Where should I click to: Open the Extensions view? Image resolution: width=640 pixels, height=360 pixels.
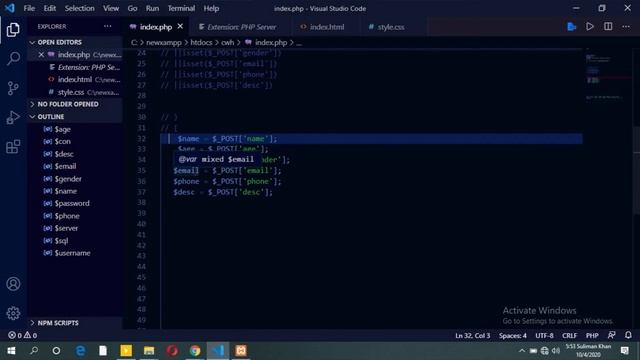click(x=13, y=147)
